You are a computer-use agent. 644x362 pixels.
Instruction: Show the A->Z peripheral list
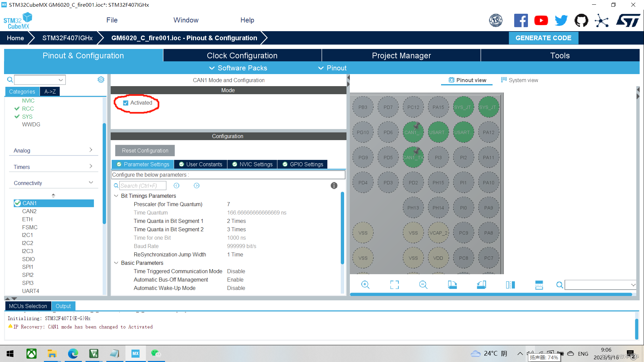pos(50,92)
